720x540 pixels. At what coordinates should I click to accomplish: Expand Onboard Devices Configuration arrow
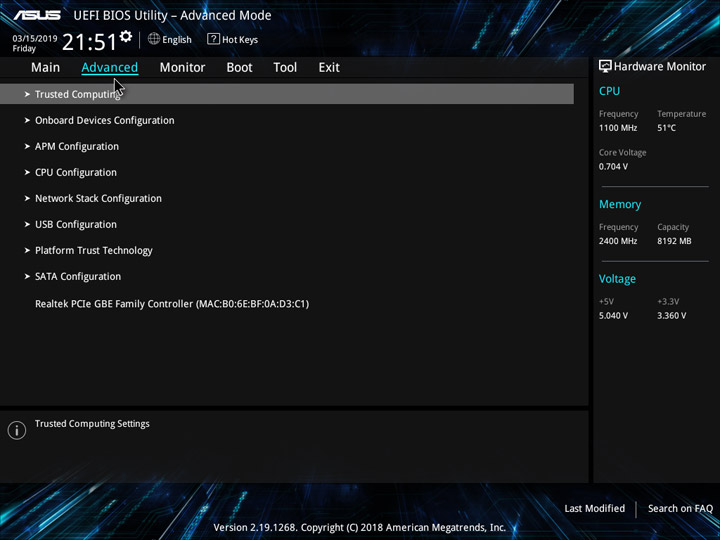click(x=27, y=120)
